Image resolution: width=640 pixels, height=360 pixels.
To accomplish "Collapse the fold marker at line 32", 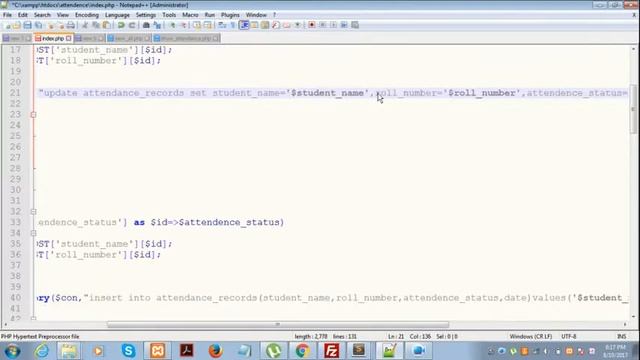I will tap(33, 211).
